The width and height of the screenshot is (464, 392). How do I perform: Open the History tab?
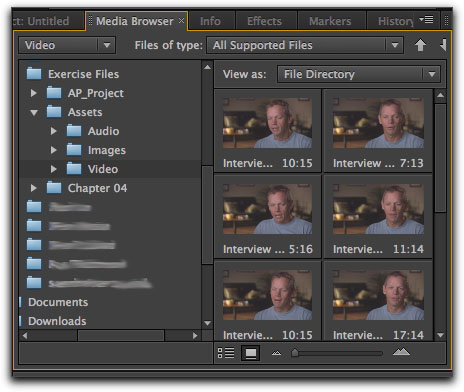(395, 21)
